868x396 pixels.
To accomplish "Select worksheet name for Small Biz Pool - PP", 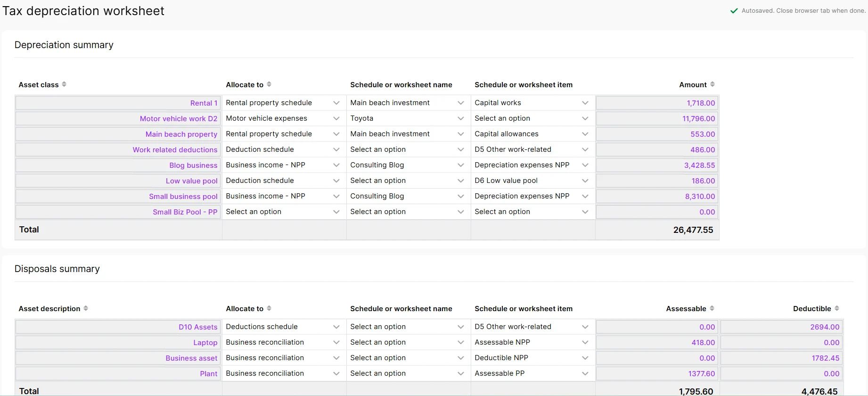I will (x=408, y=212).
